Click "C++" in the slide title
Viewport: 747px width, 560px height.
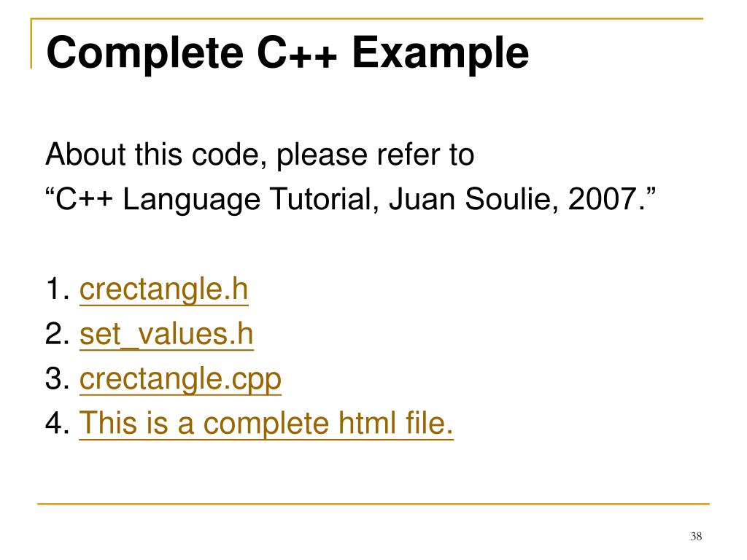298,53
